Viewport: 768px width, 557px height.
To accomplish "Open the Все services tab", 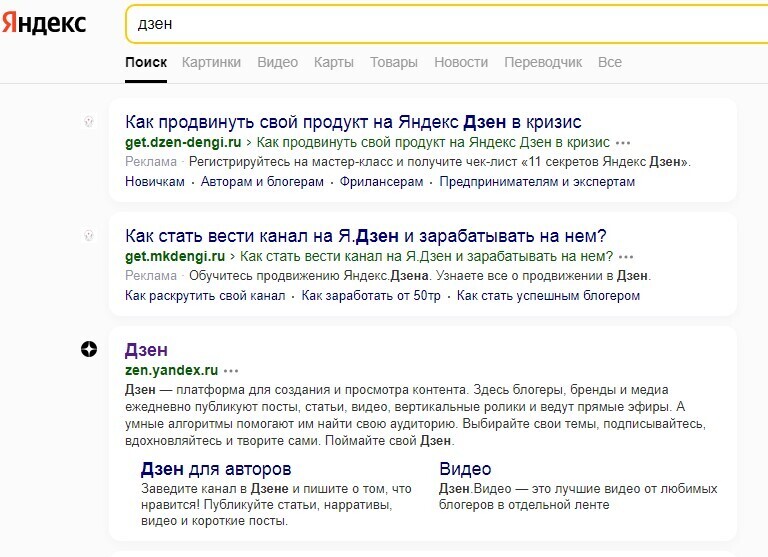I will pos(610,62).
